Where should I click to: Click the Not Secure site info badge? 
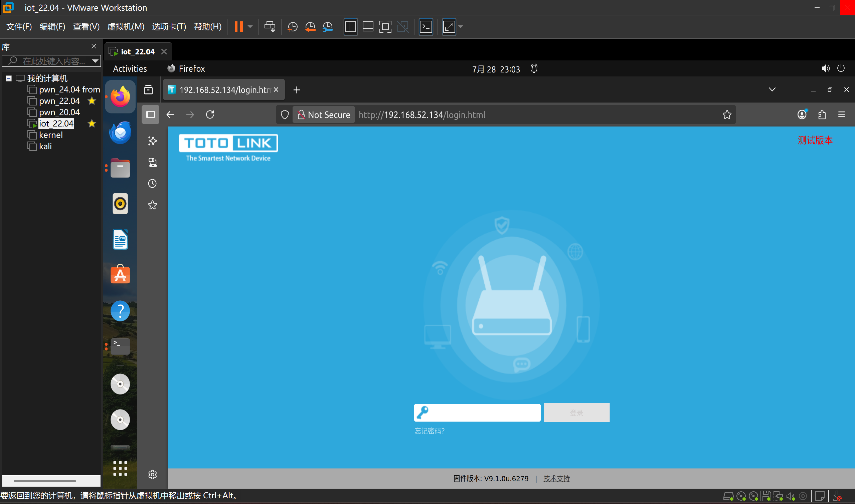[324, 115]
